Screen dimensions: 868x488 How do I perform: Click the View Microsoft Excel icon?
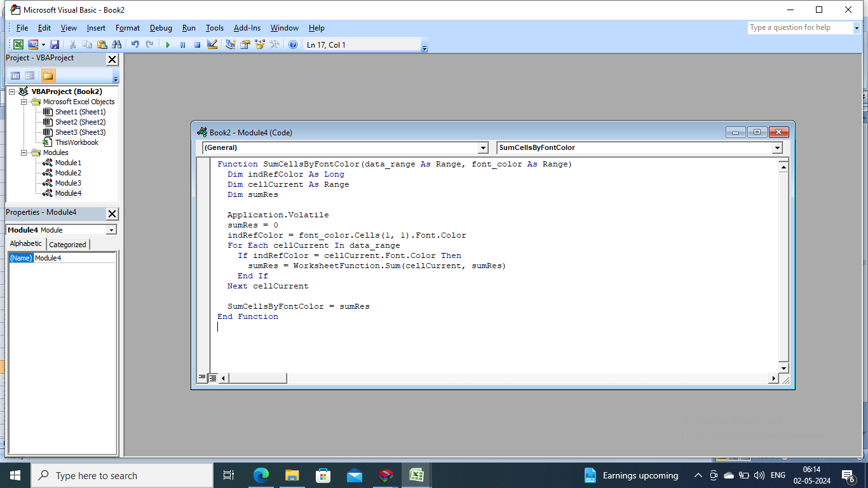pyautogui.click(x=18, y=44)
